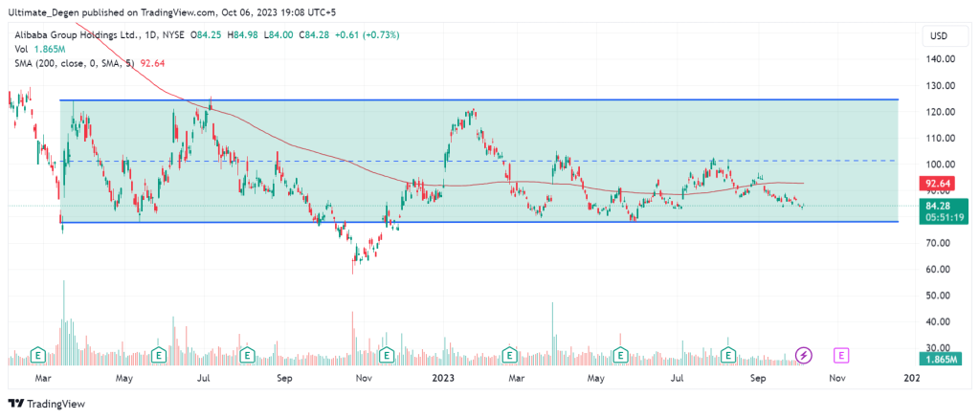Click the 92.64 SMA value in the legend
980x418 pixels.
151,62
